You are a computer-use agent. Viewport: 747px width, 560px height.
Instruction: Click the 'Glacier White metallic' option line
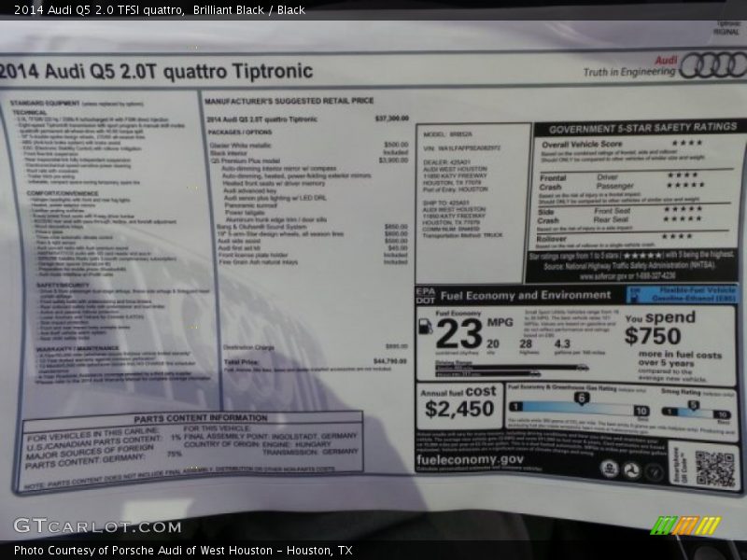point(241,146)
